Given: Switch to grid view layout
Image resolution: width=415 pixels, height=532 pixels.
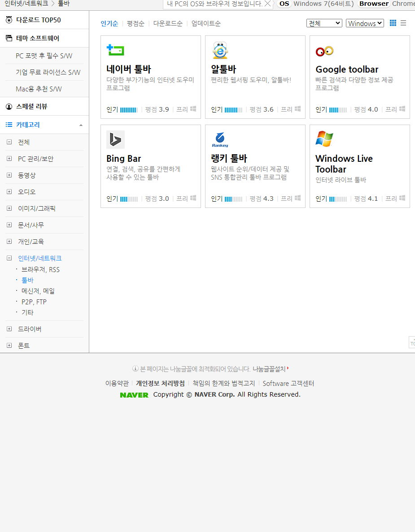Looking at the screenshot, I should (x=393, y=23).
